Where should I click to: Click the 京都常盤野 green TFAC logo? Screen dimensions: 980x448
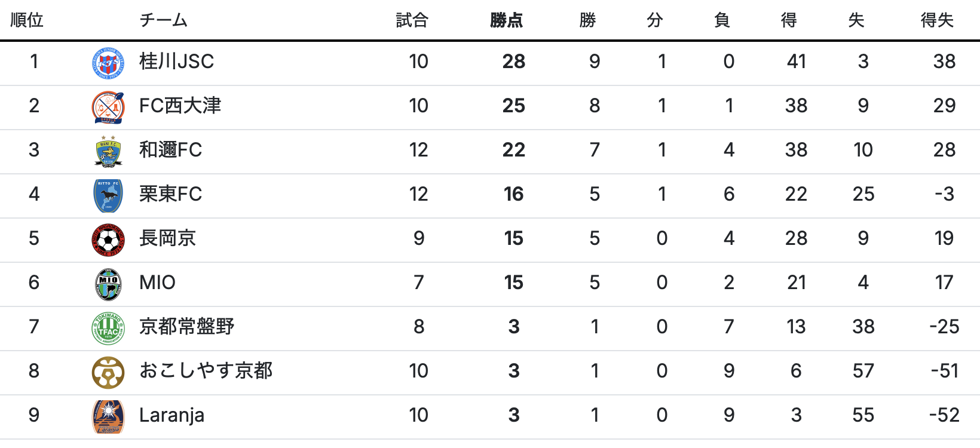tap(108, 327)
